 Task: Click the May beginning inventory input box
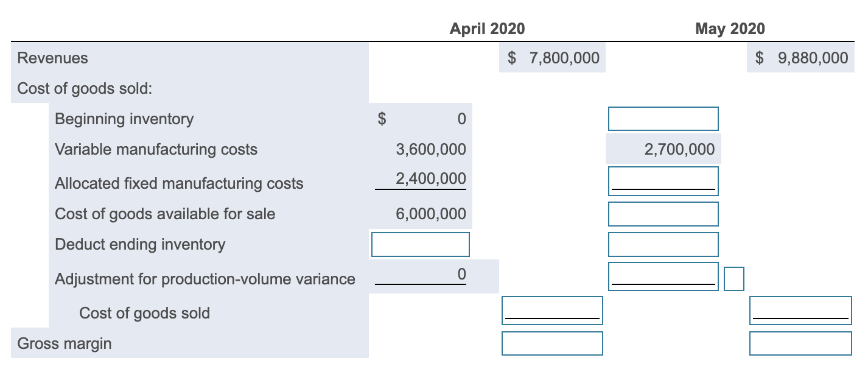click(x=663, y=119)
